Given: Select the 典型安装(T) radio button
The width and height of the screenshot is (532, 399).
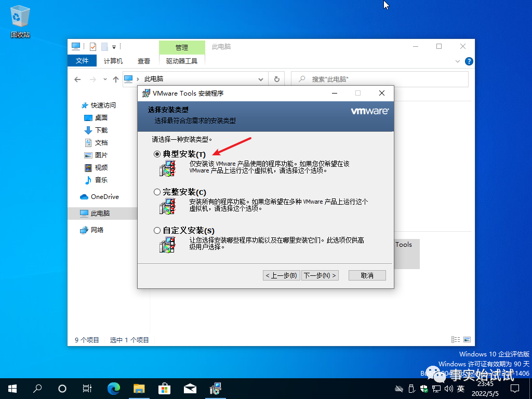Looking at the screenshot, I should pos(157,154).
